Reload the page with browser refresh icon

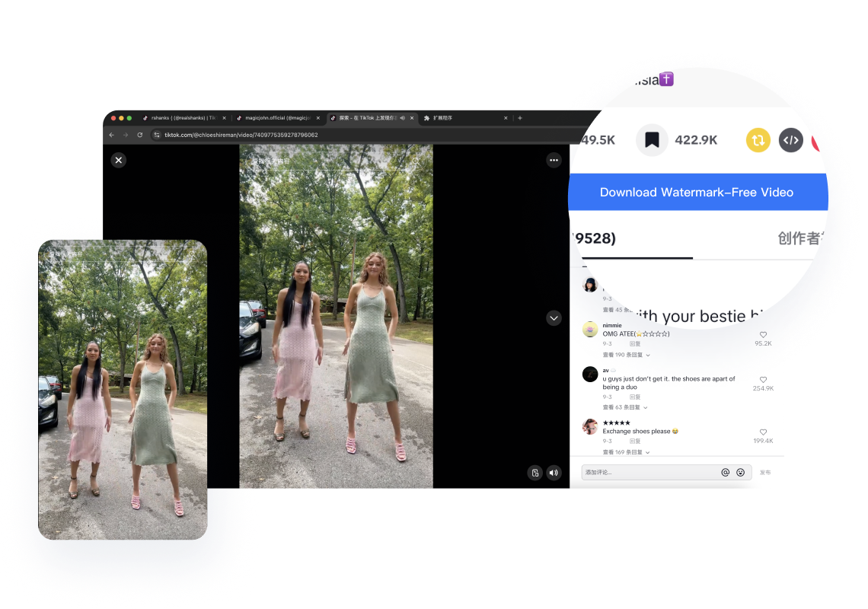(x=140, y=135)
